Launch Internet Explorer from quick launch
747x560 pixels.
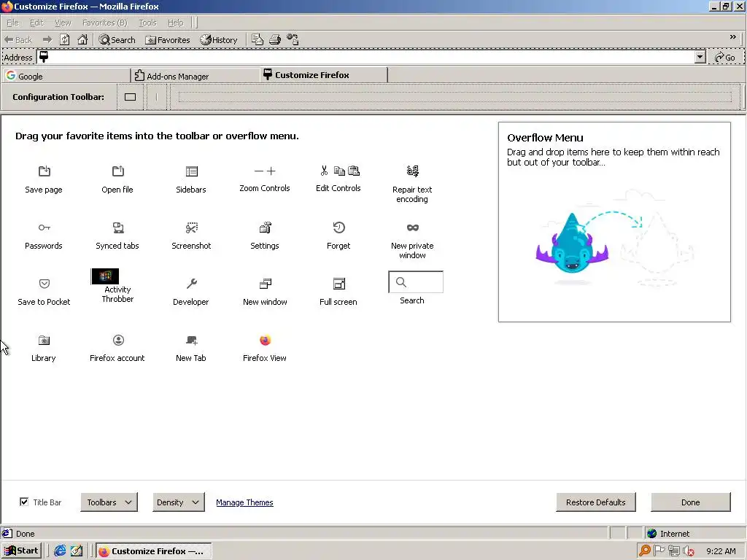point(60,551)
